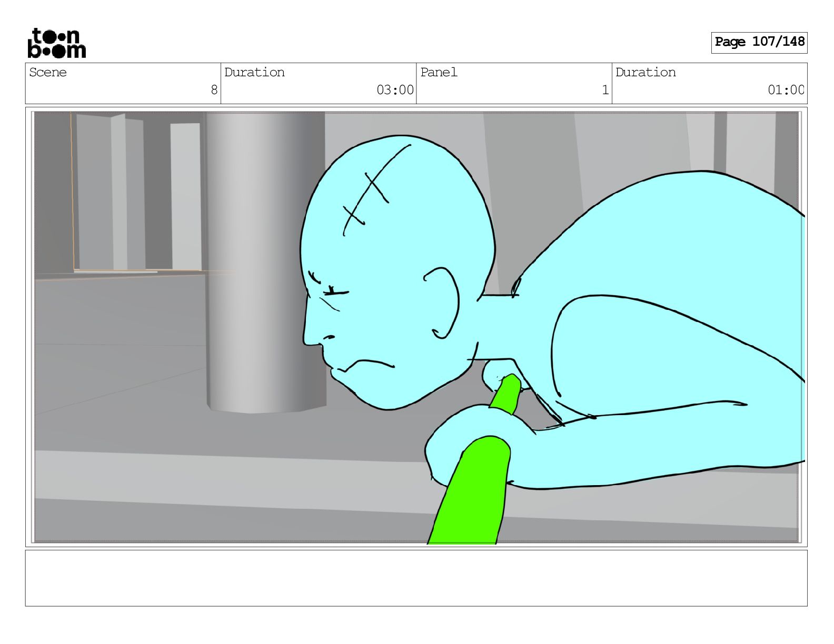Click the 'Page 107/148' page indicator
Image resolution: width=834 pixels, height=644 pixels.
pos(759,42)
